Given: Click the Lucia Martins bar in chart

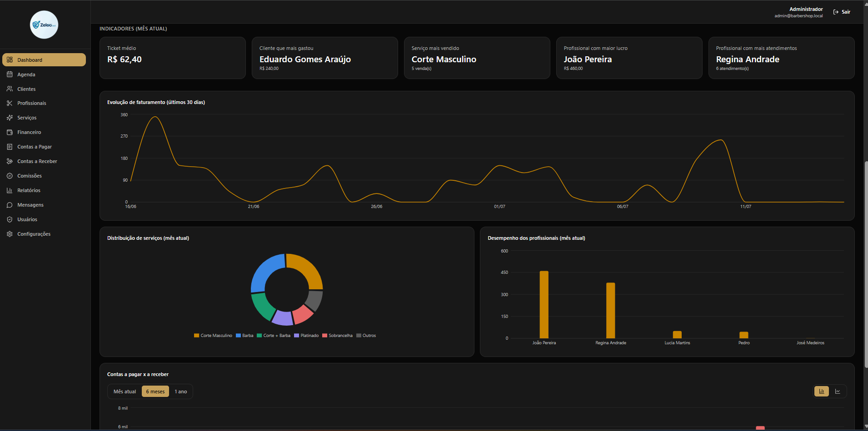Looking at the screenshot, I should pos(677,335).
